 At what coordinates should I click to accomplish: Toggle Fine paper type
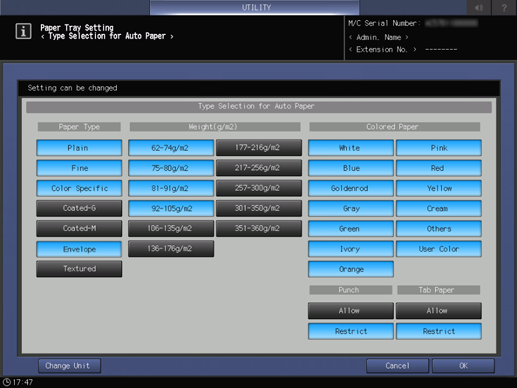79,168
